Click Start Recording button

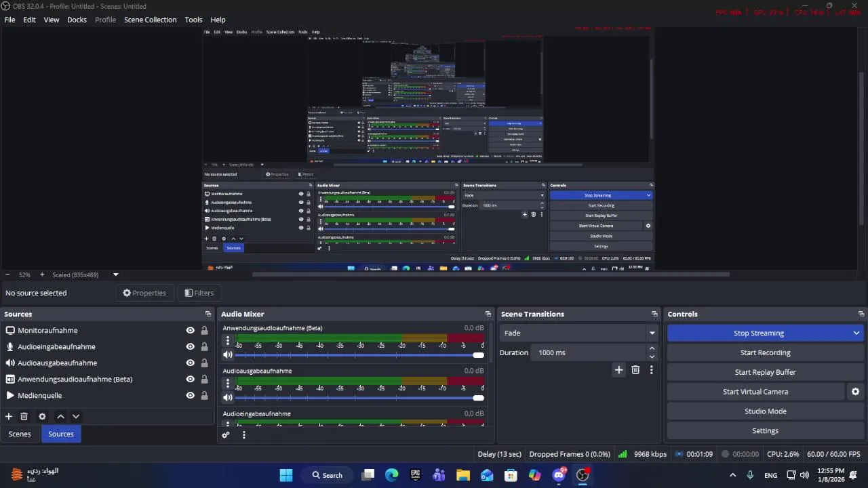point(765,352)
